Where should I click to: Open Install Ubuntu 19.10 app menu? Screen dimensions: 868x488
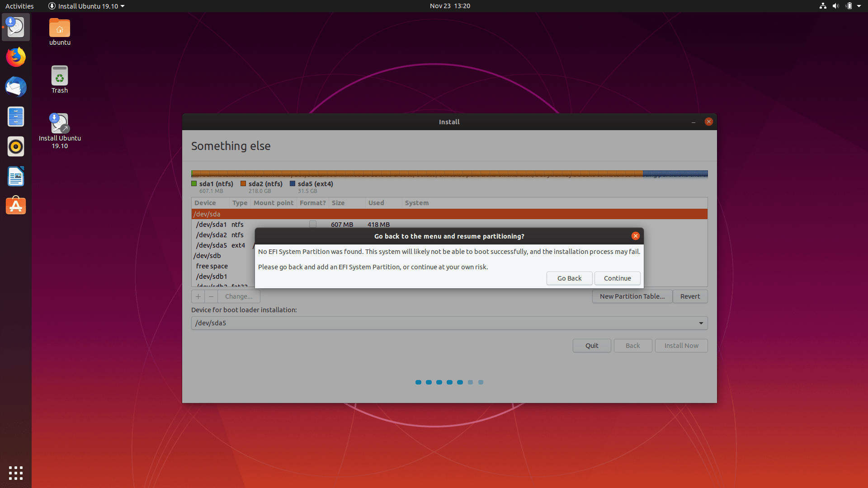(x=86, y=6)
